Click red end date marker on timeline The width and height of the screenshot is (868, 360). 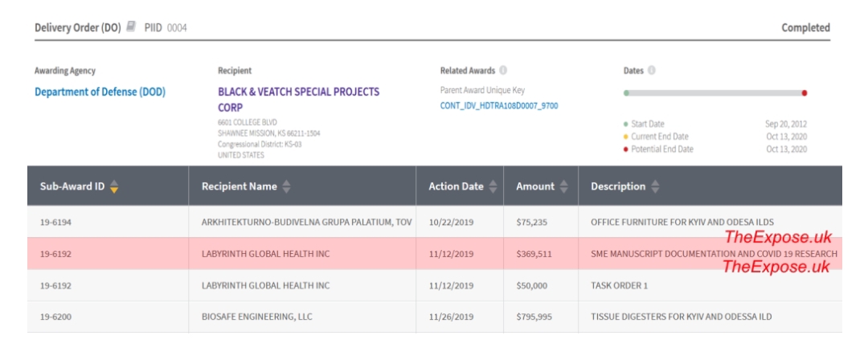coord(805,93)
